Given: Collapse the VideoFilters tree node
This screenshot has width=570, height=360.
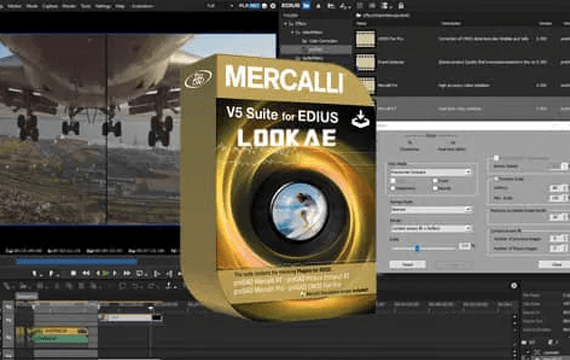Looking at the screenshot, I should [x=292, y=32].
